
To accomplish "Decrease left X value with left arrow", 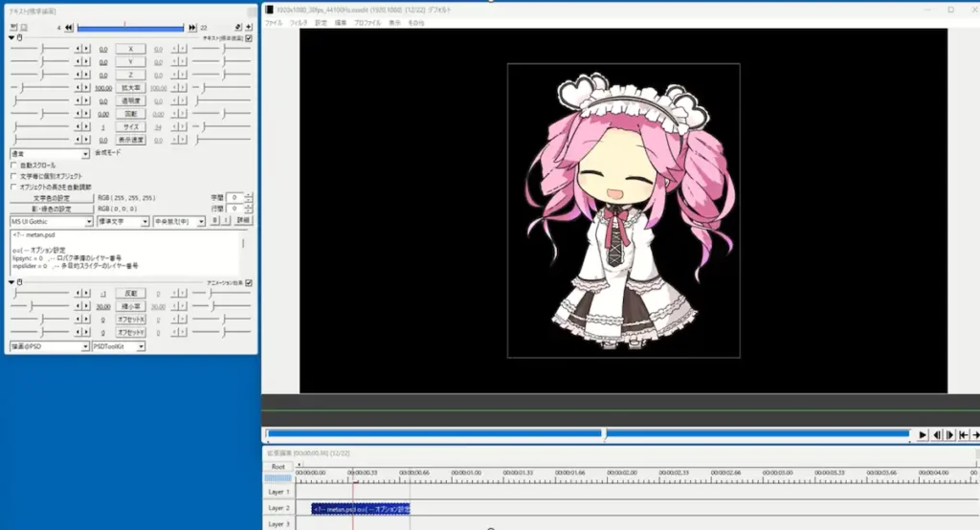I will [78, 49].
